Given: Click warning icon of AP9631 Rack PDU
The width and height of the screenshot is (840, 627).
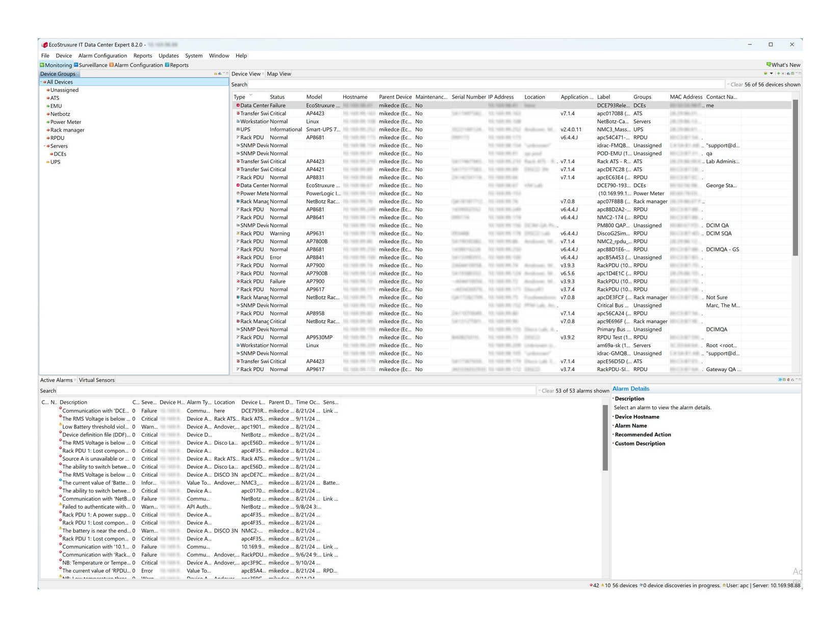Looking at the screenshot, I should point(238,233).
